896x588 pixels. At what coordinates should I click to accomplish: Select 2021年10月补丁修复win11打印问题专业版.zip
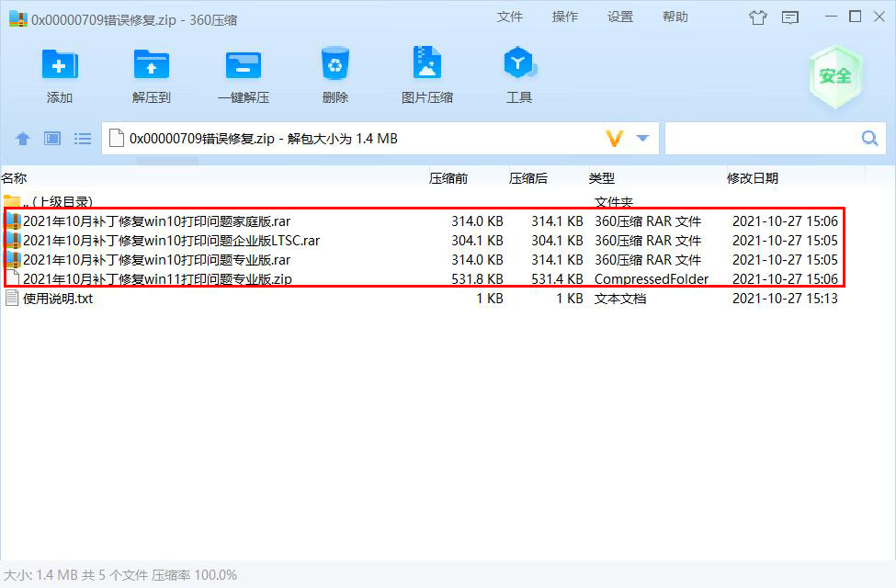click(157, 279)
